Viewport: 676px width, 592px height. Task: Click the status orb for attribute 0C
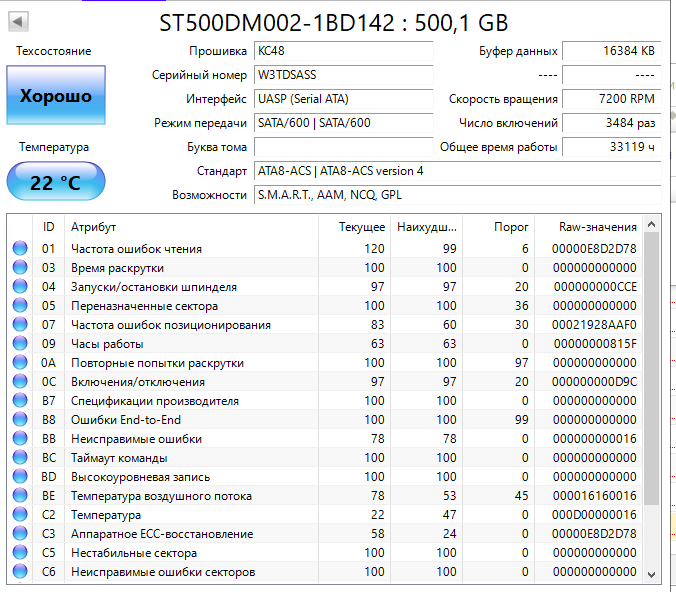20,381
